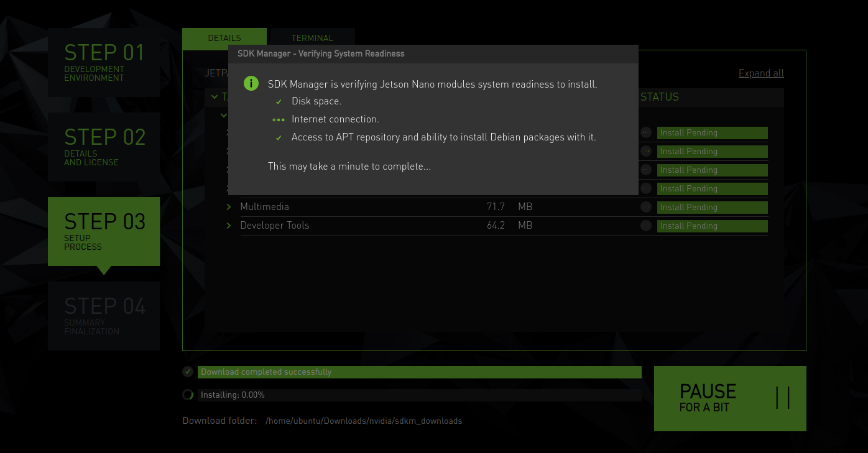
Task: Click the Multimedia size value 71.7
Action: point(496,207)
